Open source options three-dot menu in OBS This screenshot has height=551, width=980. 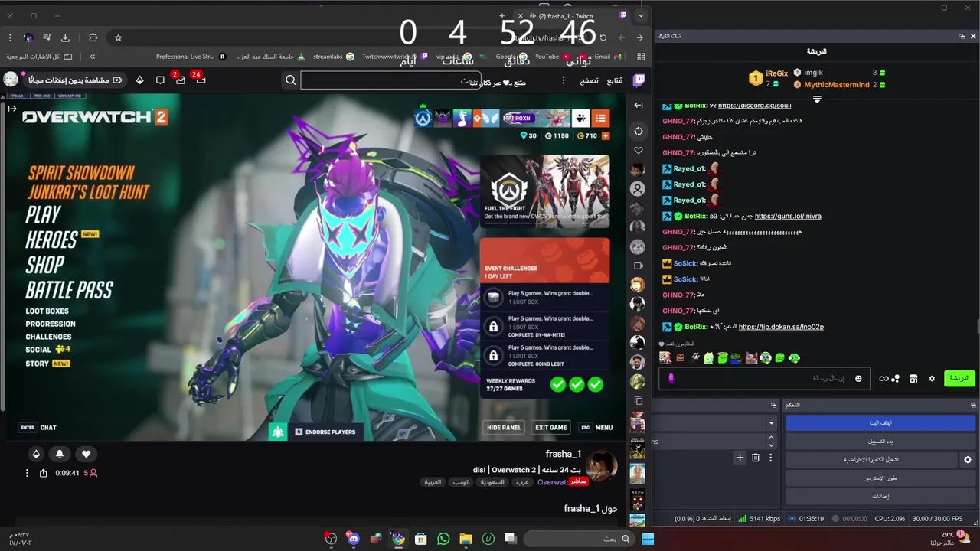[771, 458]
